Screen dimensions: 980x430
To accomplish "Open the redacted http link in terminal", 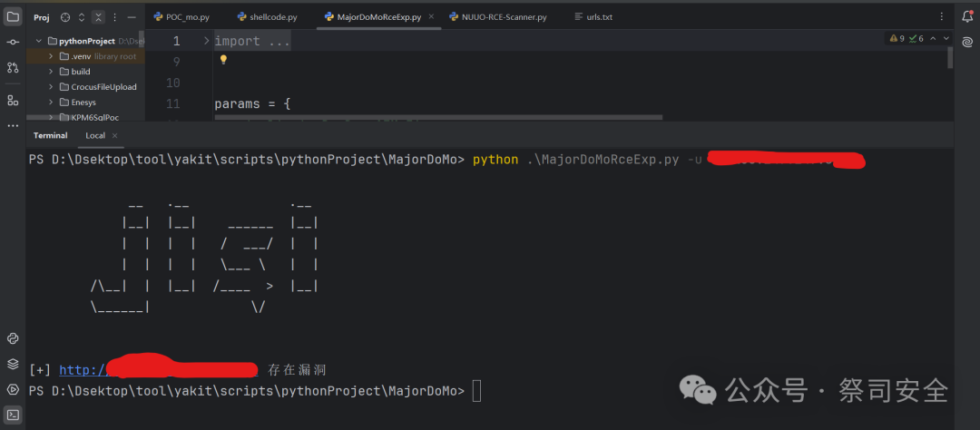I will click(159, 369).
